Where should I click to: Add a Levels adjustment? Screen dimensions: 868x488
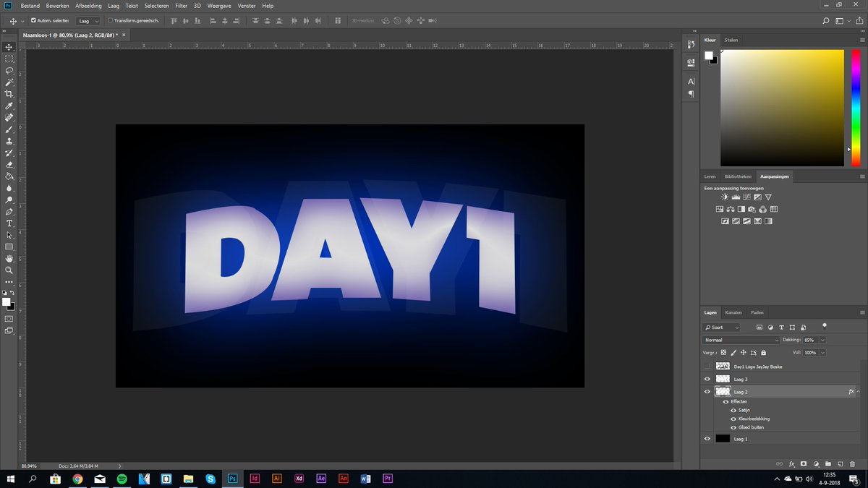point(736,197)
